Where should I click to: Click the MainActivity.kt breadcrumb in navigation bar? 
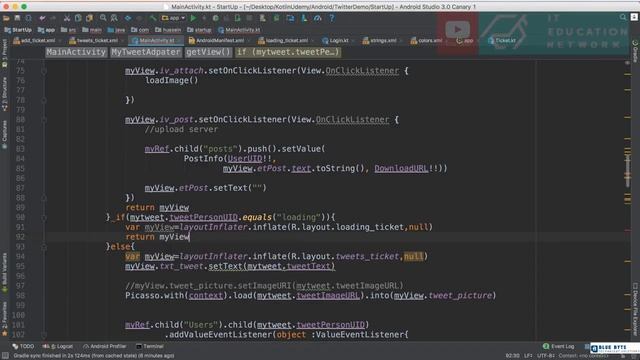[239, 30]
